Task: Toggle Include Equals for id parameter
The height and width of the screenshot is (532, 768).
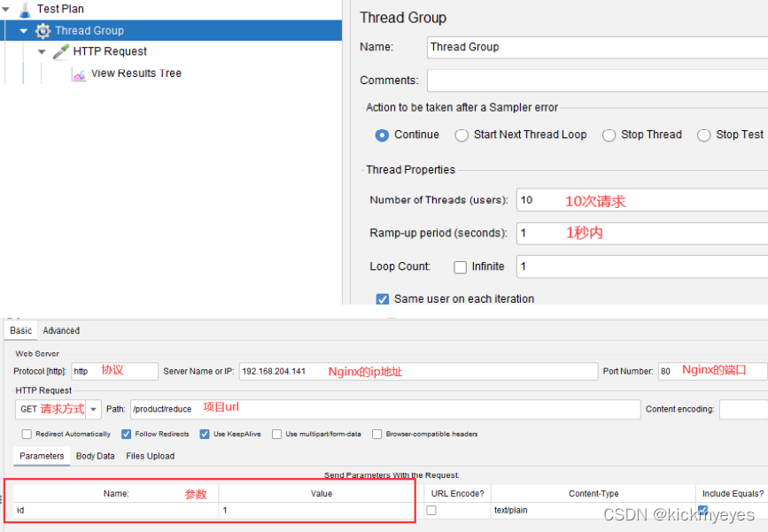Action: click(702, 510)
